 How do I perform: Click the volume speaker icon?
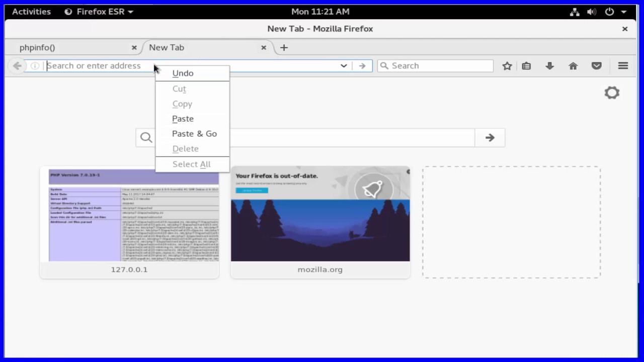[x=592, y=12]
